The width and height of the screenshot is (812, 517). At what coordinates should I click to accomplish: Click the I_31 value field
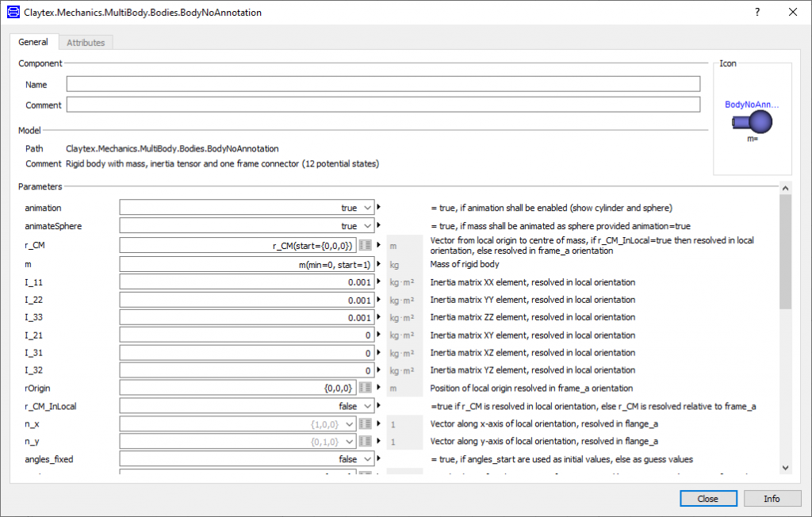pos(247,352)
